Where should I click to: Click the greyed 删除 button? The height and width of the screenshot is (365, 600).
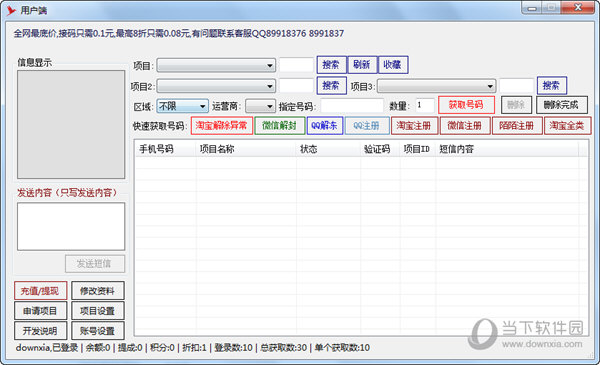point(516,105)
